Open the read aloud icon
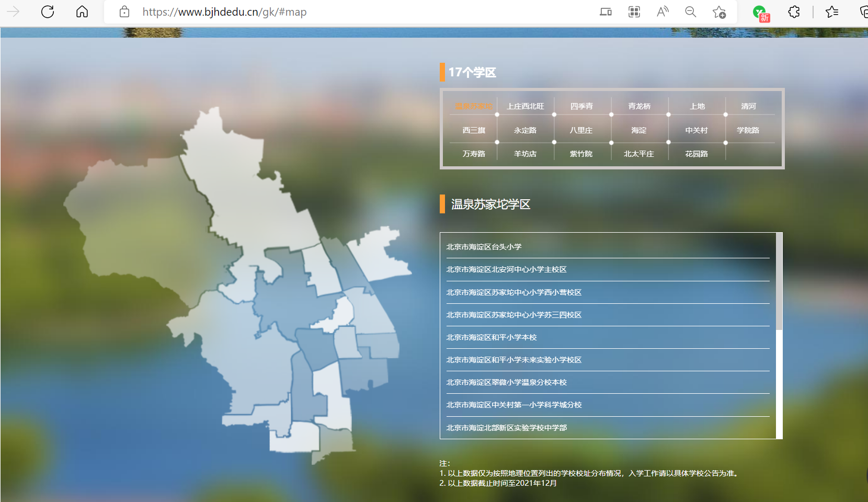This screenshot has width=868, height=502. pos(663,12)
